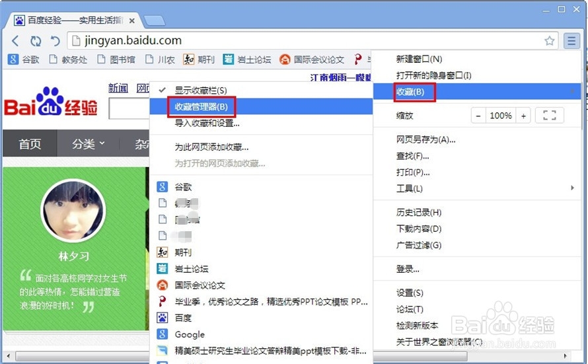Open Google entry in the bookmarks submenu

pyautogui.click(x=261, y=334)
